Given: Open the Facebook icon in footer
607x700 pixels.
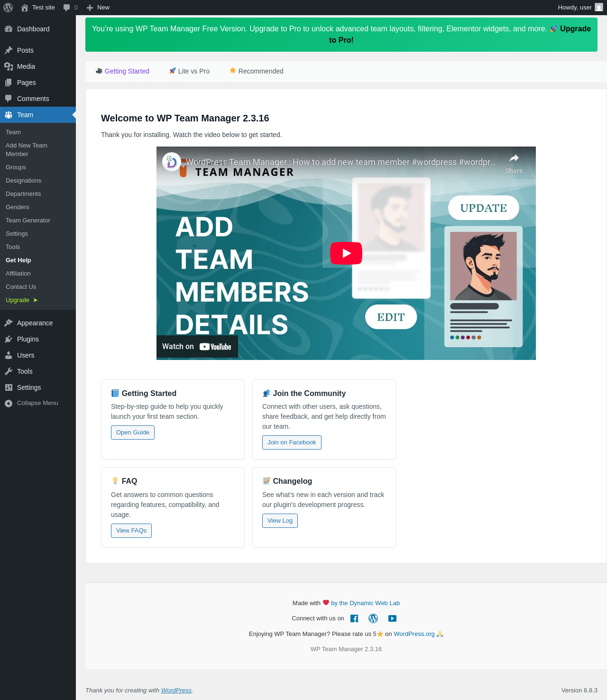Looking at the screenshot, I should (x=354, y=618).
